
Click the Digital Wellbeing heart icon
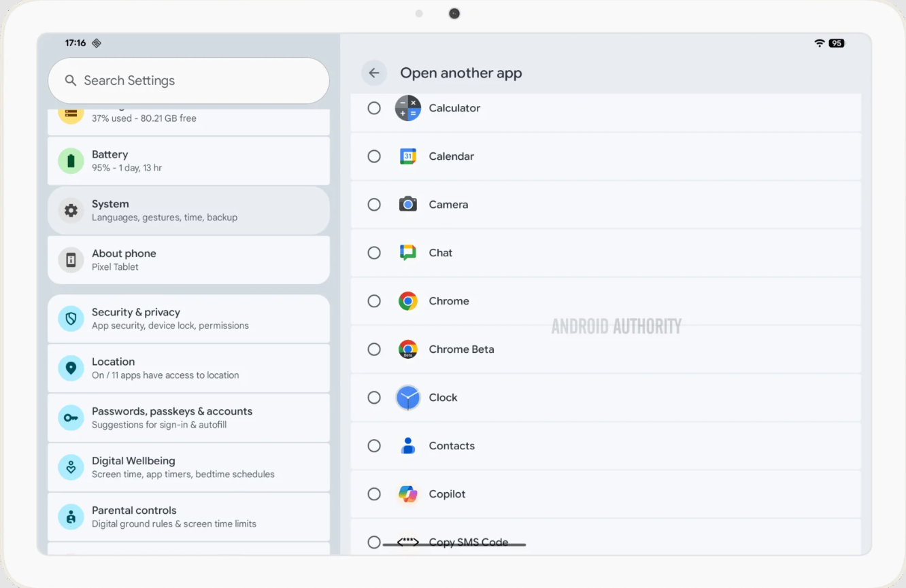[x=71, y=468]
